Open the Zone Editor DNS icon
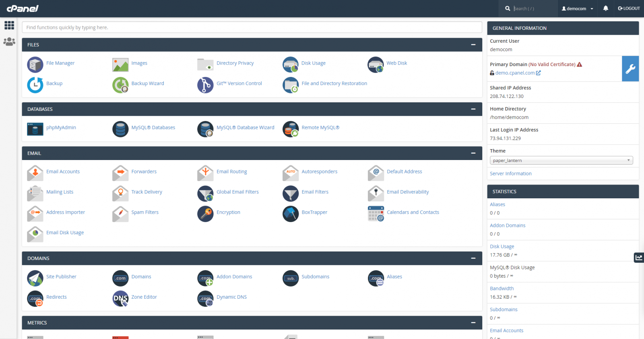644x339 pixels. point(120,298)
